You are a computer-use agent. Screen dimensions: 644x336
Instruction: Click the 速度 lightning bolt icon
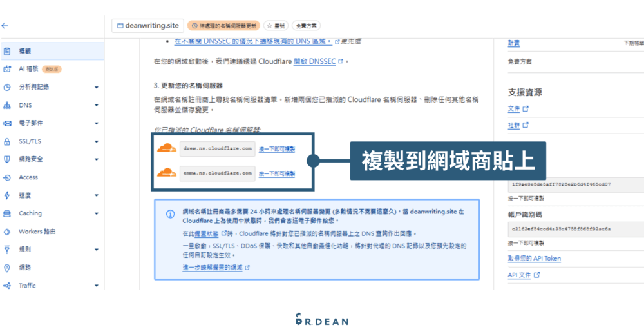(7, 195)
